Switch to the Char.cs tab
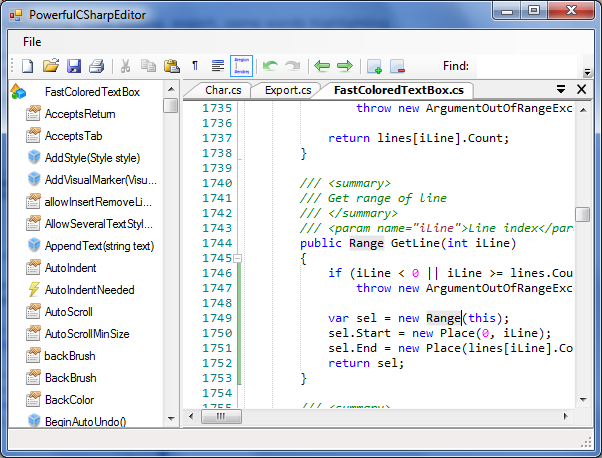This screenshot has width=602, height=458. pos(223,90)
